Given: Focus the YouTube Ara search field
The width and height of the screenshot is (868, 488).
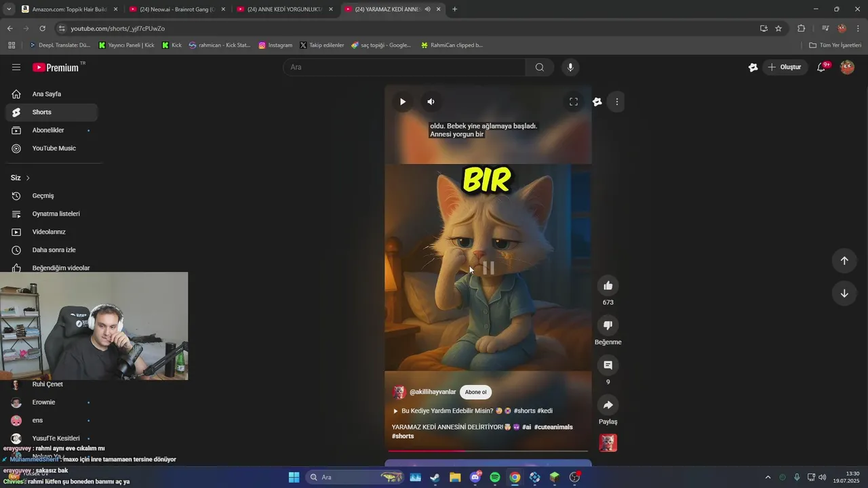Looking at the screenshot, I should (404, 67).
